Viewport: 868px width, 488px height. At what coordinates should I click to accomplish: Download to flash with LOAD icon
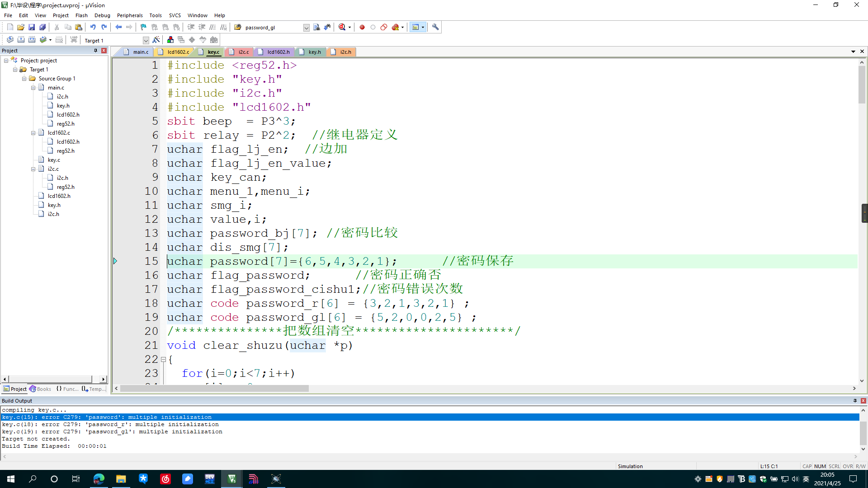(74, 40)
